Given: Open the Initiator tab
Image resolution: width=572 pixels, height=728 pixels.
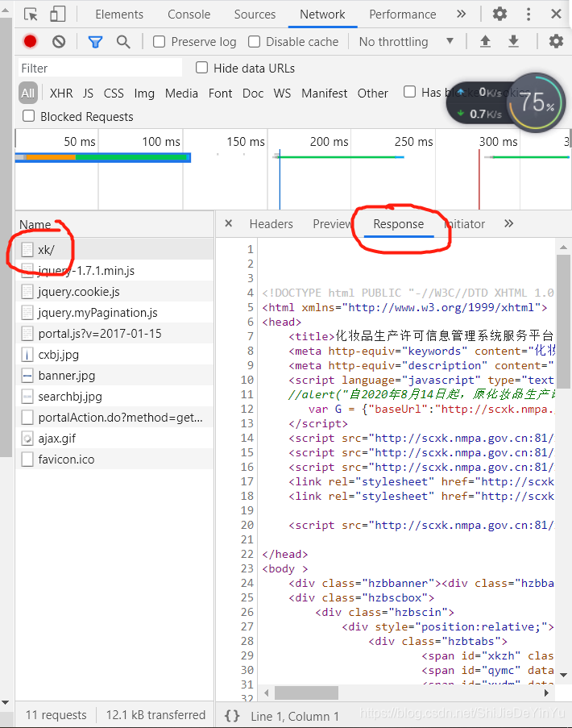Looking at the screenshot, I should (465, 224).
